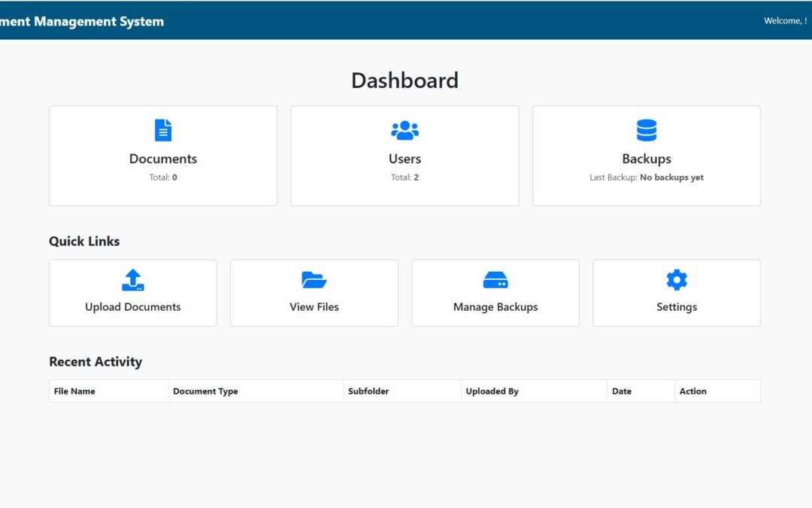
Task: Click the View Files card
Action: click(314, 293)
